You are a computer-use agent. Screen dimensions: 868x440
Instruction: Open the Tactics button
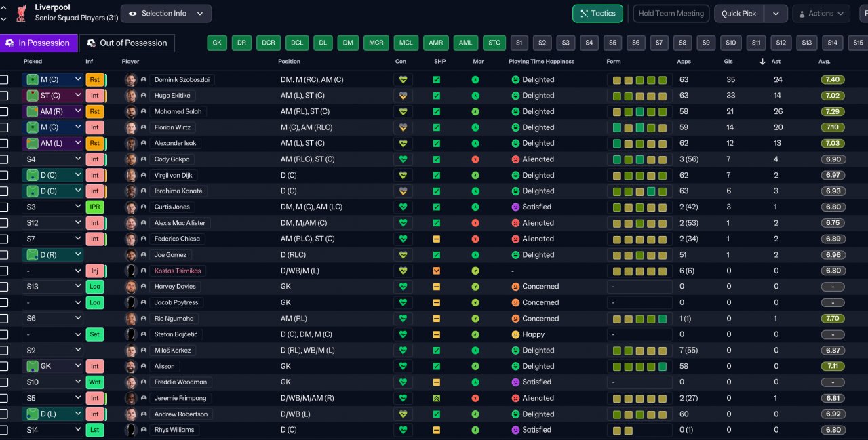pyautogui.click(x=597, y=14)
